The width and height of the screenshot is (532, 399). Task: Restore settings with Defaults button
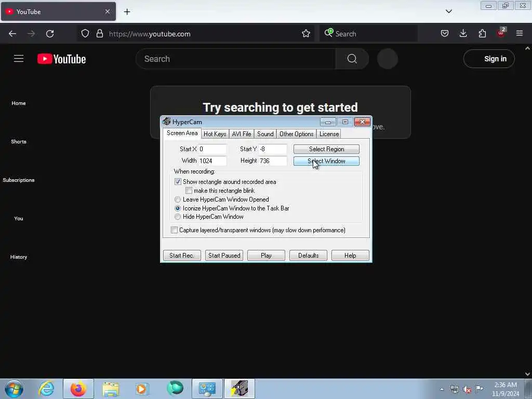coord(309,256)
